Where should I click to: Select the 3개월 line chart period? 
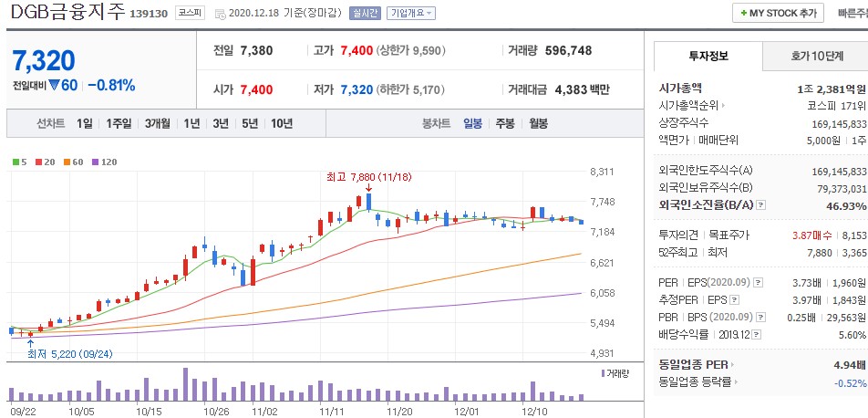pyautogui.click(x=158, y=123)
